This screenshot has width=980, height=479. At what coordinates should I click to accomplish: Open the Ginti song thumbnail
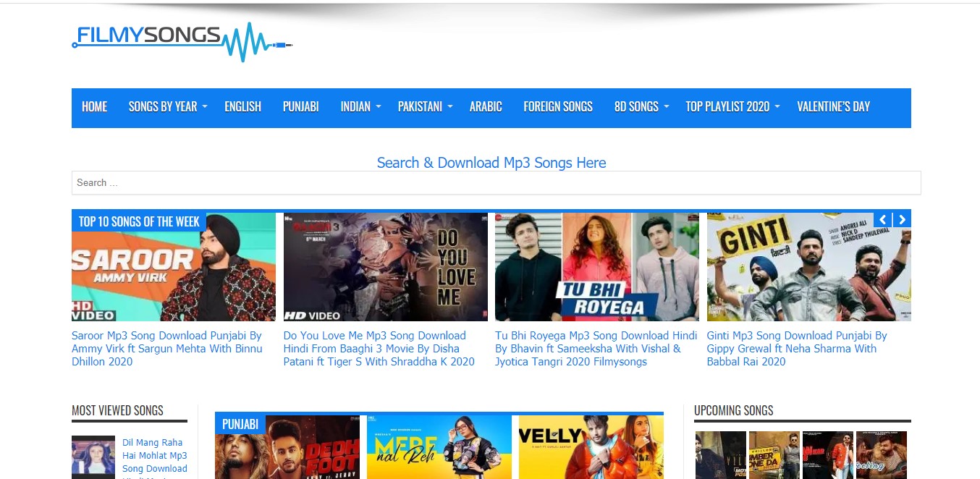(x=809, y=267)
